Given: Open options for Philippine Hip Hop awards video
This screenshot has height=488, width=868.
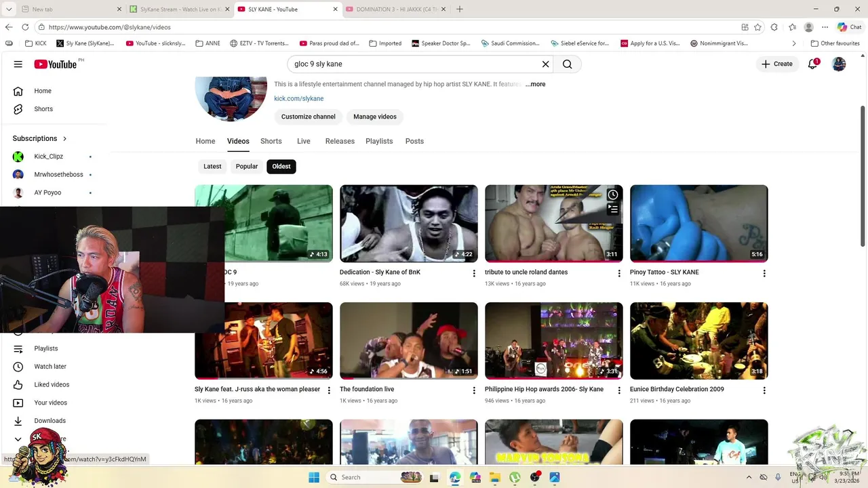Looking at the screenshot, I should coord(619,390).
